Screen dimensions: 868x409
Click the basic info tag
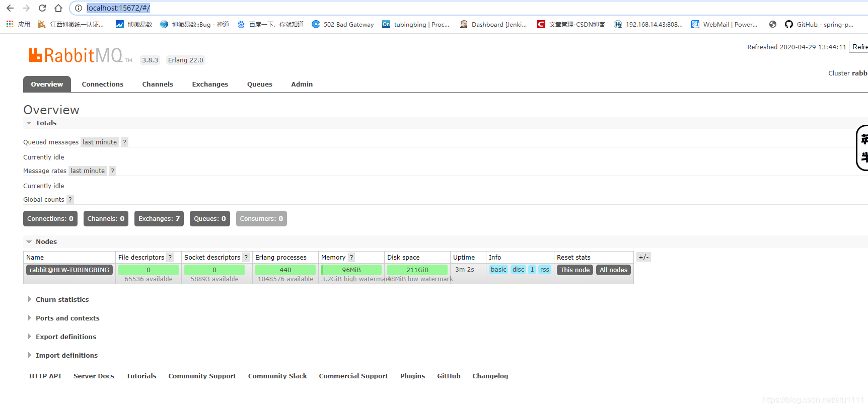(x=498, y=270)
